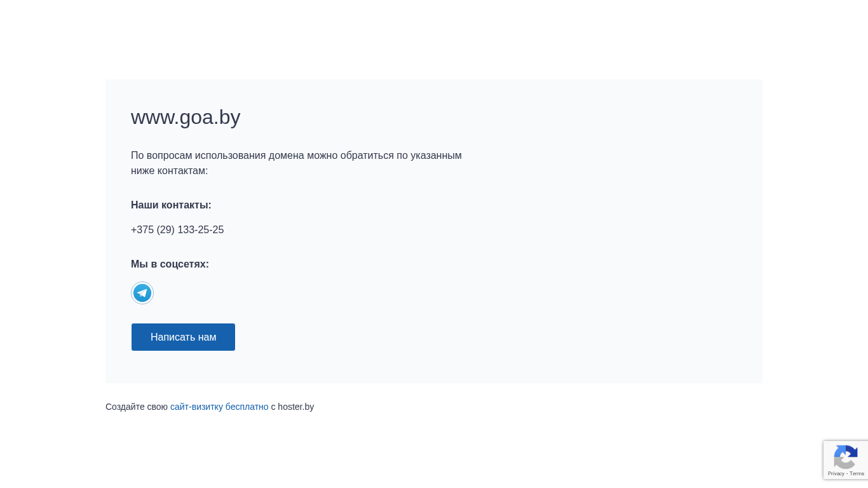Click the (29) area code in phone
Viewport: 868px width, 488px height.
coord(165,230)
